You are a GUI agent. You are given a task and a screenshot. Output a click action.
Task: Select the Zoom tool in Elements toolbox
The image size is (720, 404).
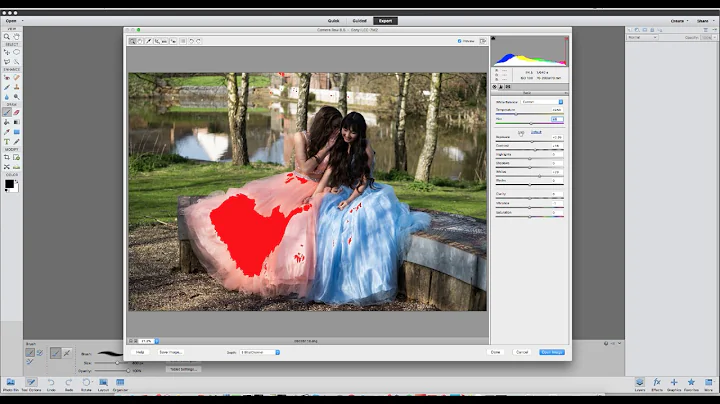pyautogui.click(x=7, y=36)
